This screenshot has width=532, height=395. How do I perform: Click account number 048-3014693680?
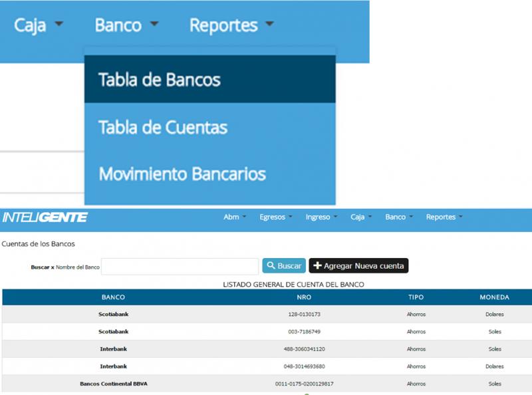(305, 366)
